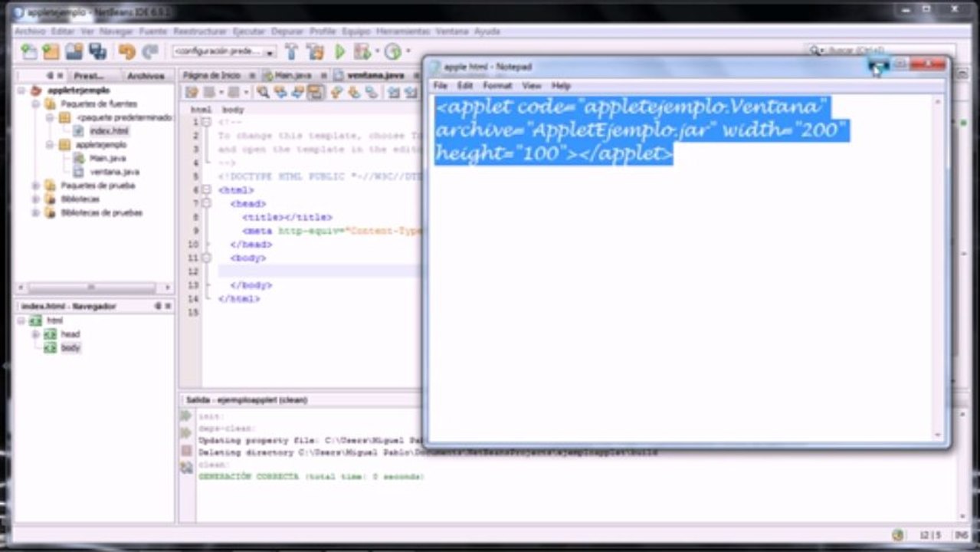Click the New File toolbar icon
The width and height of the screenshot is (980, 552).
click(x=28, y=51)
